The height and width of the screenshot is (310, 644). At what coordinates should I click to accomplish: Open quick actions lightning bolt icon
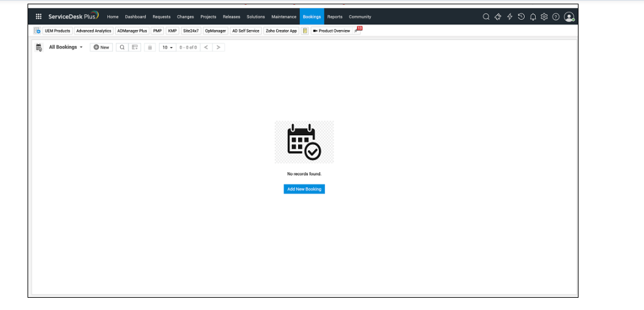click(x=509, y=17)
